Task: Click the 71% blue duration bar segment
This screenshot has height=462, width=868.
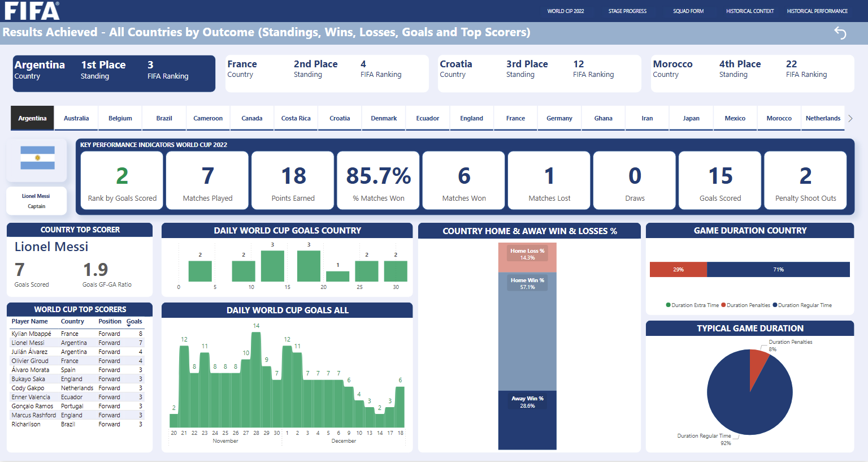Action: 778,270
